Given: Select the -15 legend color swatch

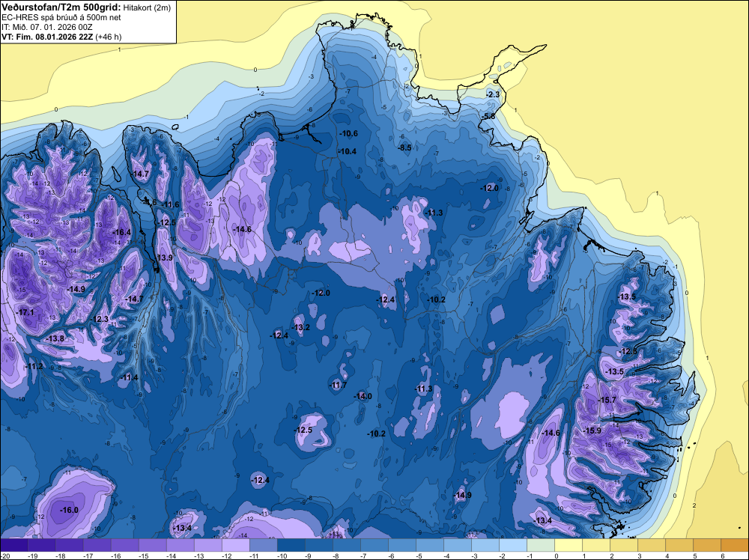Looking at the screenshot, I should (152, 545).
